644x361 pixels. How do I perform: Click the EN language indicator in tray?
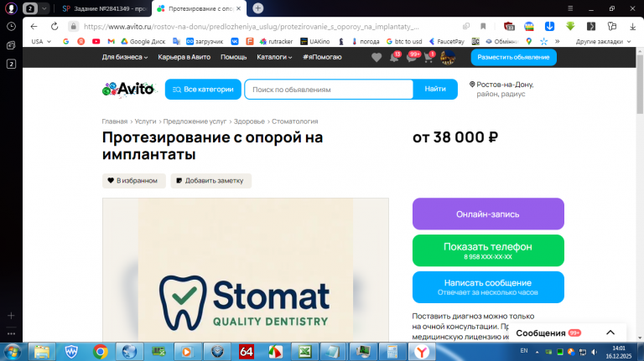(x=523, y=351)
